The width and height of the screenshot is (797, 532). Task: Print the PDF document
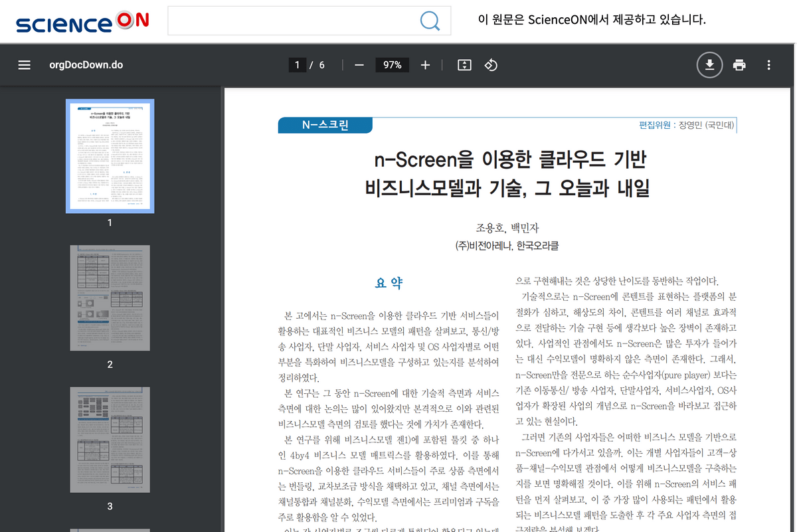(739, 65)
